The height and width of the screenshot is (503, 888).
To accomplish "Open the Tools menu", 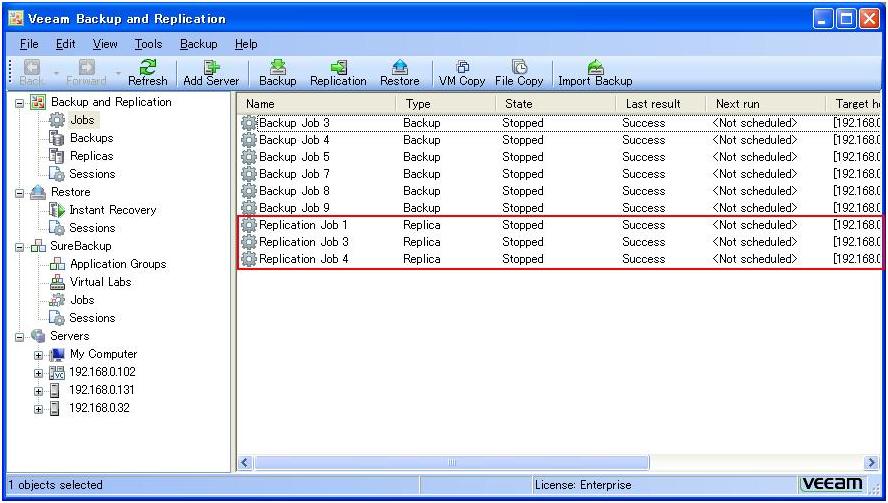I will (148, 44).
